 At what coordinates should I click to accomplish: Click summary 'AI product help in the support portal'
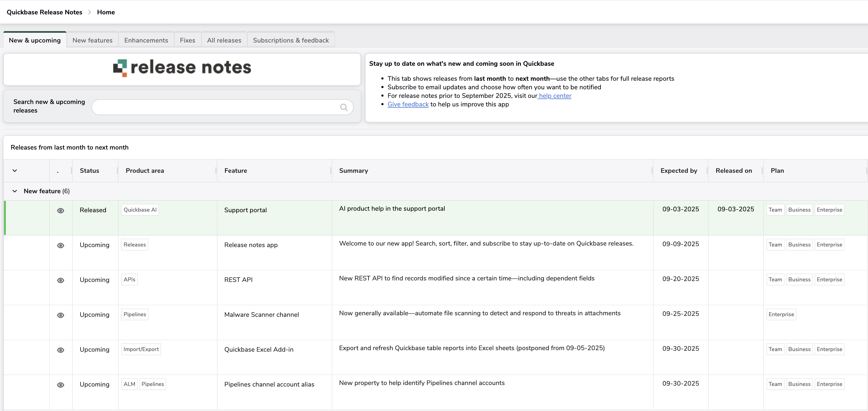coord(392,209)
